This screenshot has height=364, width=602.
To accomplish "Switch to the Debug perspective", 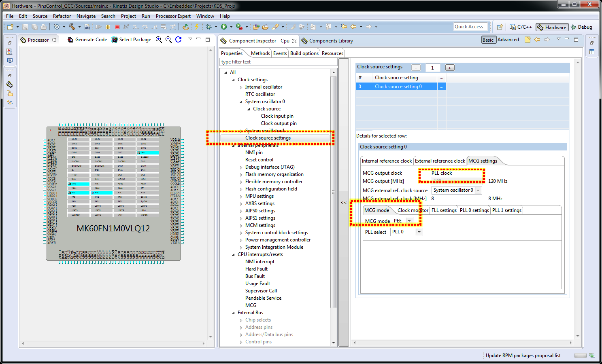I will point(581,27).
